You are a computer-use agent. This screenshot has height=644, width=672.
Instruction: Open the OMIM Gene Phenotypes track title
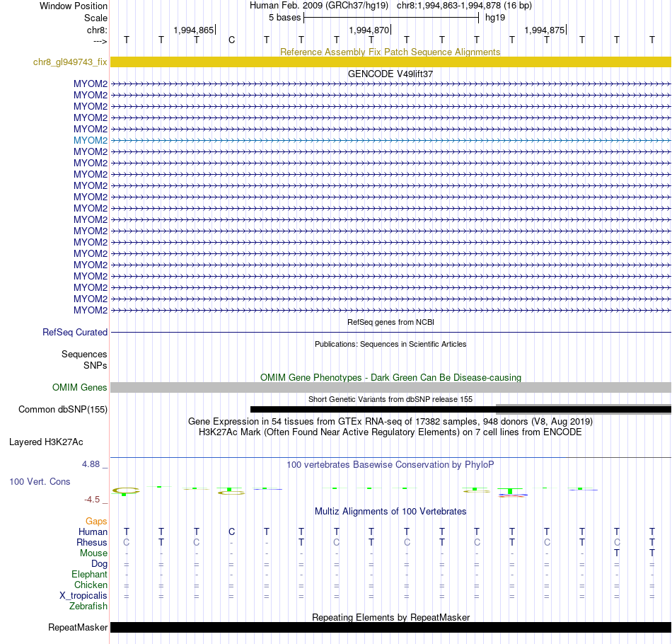(x=391, y=377)
